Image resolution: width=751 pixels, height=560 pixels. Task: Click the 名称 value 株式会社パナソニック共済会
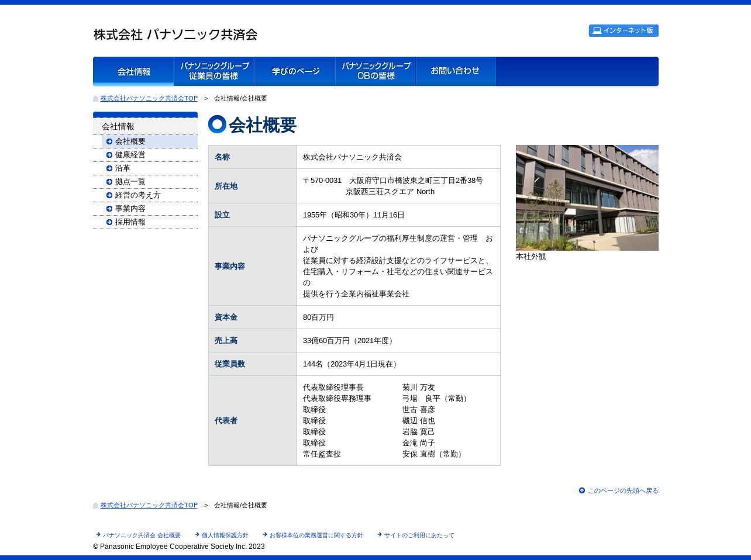click(352, 157)
